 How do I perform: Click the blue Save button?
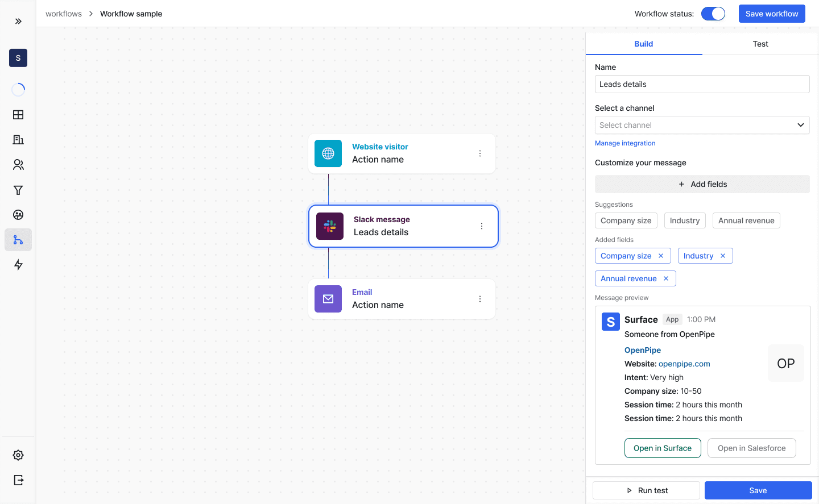758,490
